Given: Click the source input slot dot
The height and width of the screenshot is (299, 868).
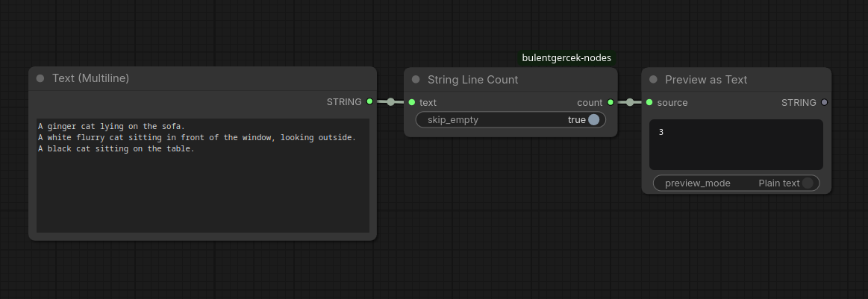Looking at the screenshot, I should pyautogui.click(x=649, y=102).
